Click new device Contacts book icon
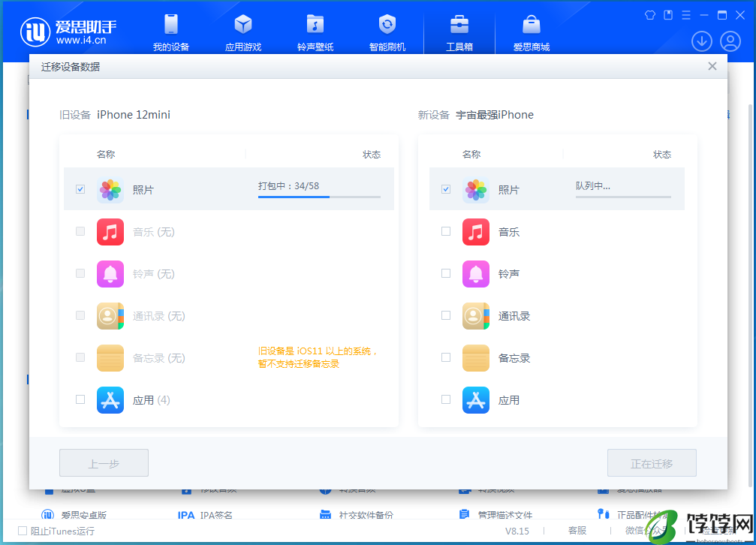This screenshot has height=545, width=756. tap(476, 316)
